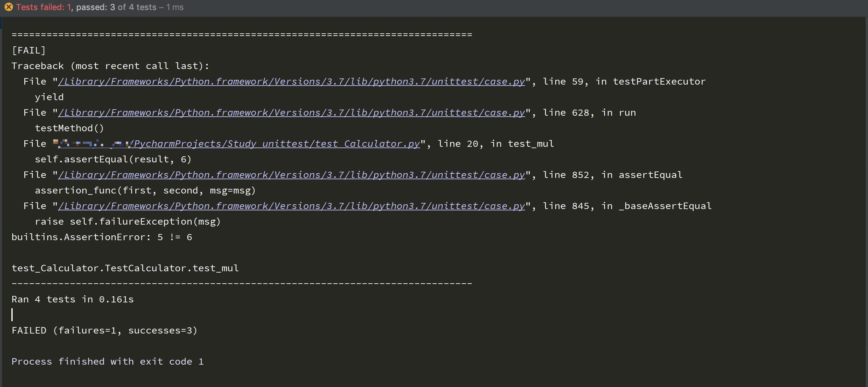Open case.py link at line 845 _baseAssertEqual
Image resolution: width=868 pixels, height=387 pixels.
pos(292,206)
